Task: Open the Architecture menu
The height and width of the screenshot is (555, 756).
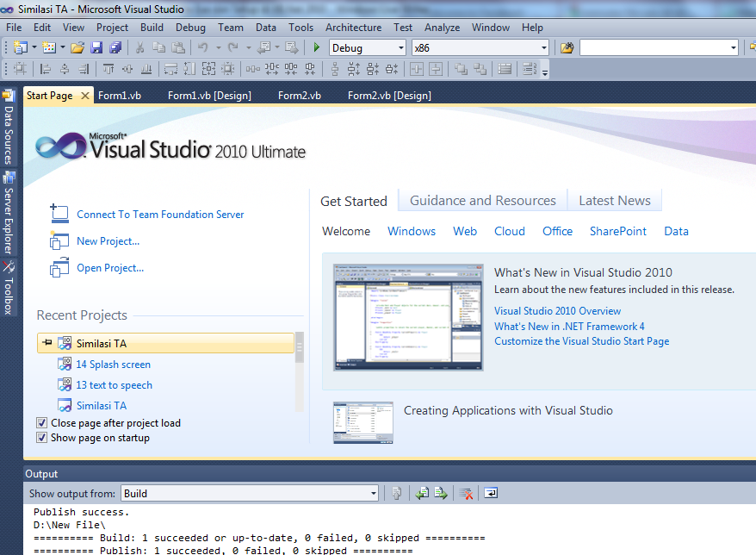Action: point(353,28)
